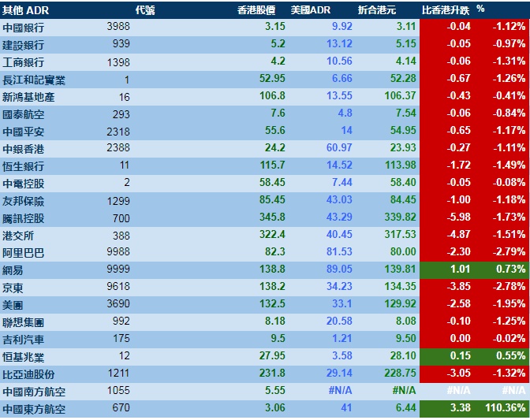Click stock code 3690
This screenshot has height=420, width=530.
(x=118, y=303)
